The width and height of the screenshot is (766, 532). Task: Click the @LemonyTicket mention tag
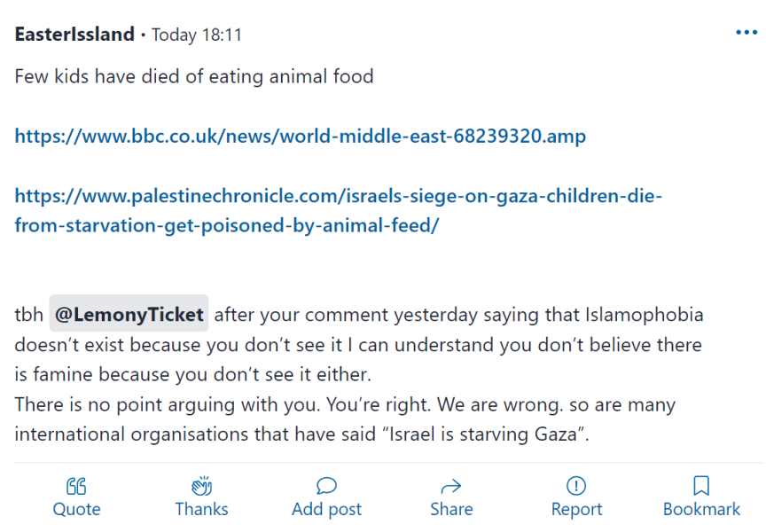[129, 315]
